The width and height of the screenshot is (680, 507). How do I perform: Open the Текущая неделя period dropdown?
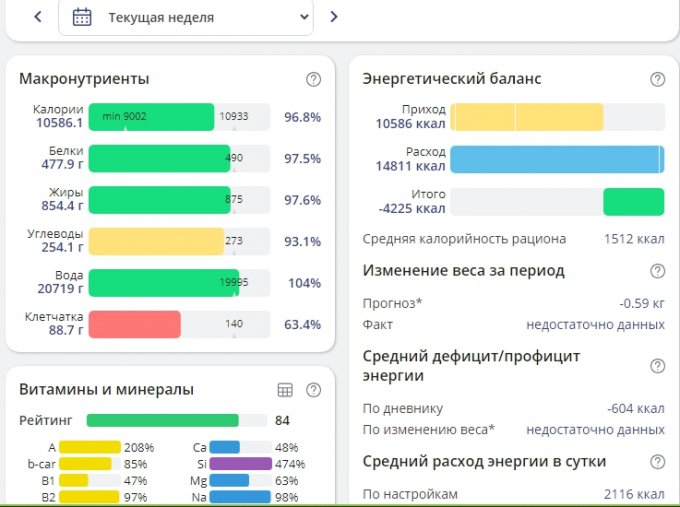[x=185, y=17]
